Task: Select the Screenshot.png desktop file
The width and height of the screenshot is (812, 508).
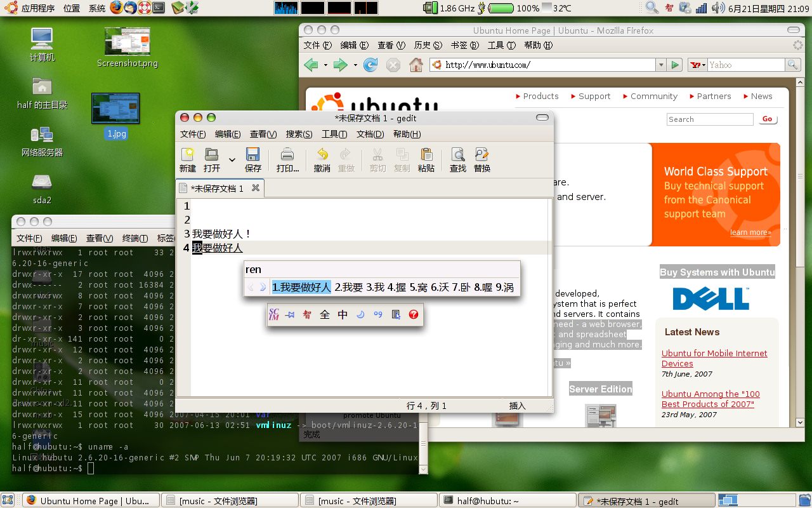Action: 128,47
